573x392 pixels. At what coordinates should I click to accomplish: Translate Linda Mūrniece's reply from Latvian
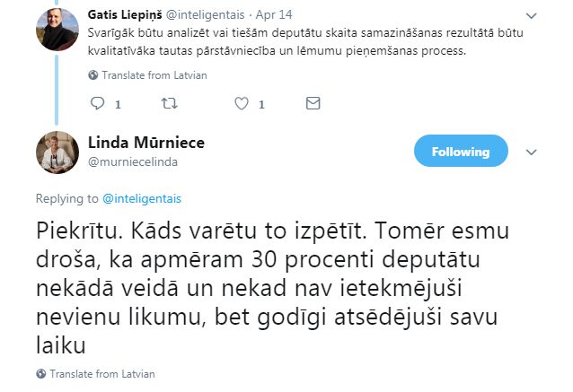click(102, 374)
